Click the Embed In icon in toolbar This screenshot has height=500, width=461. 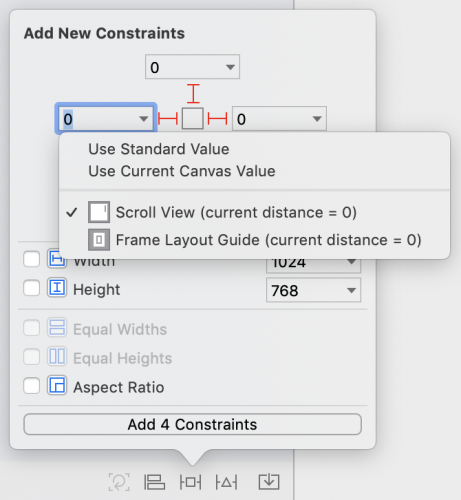[269, 482]
